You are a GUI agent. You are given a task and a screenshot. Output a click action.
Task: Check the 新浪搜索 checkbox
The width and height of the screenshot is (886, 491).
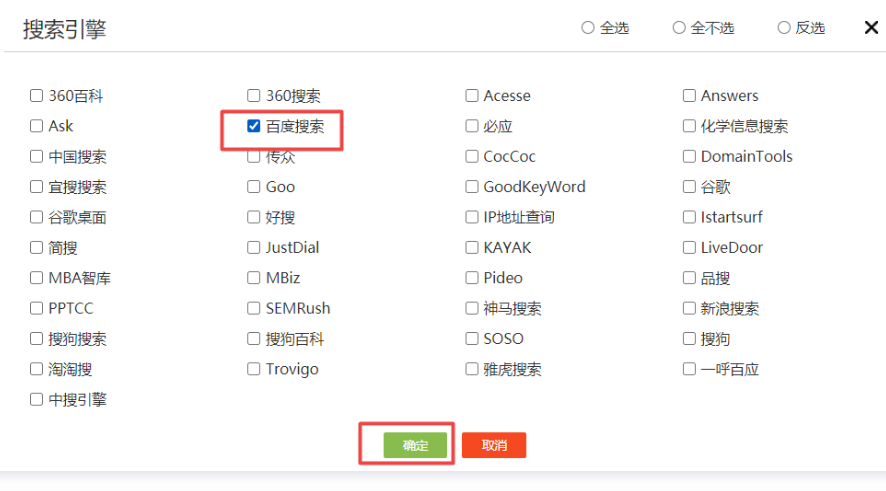[x=689, y=308]
